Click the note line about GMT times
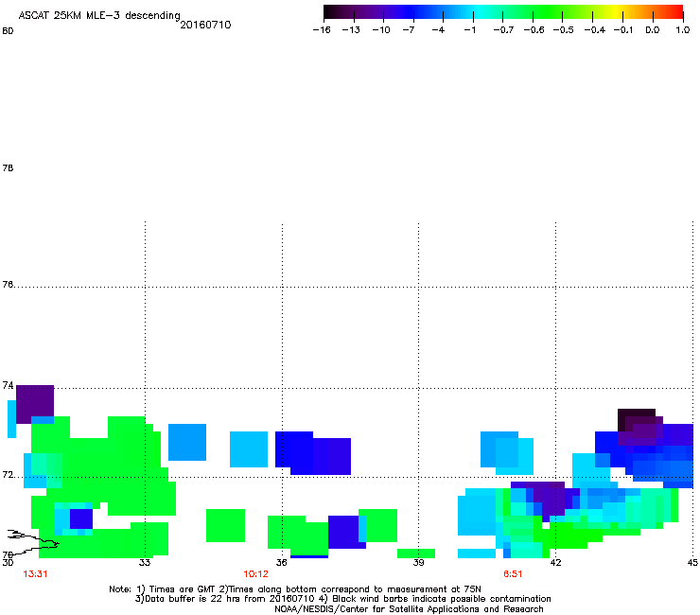700x615 pixels. 295,589
